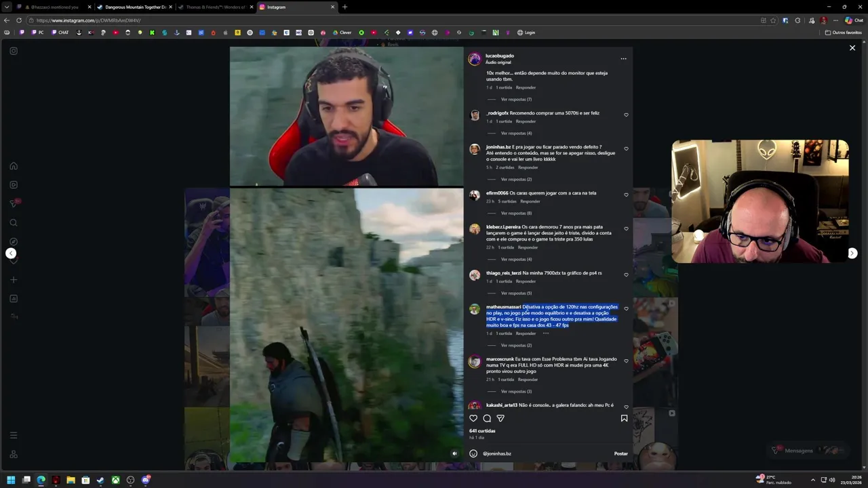Open the Instagram home icon in left sidebar
This screenshot has height=488, width=868.
[13, 166]
